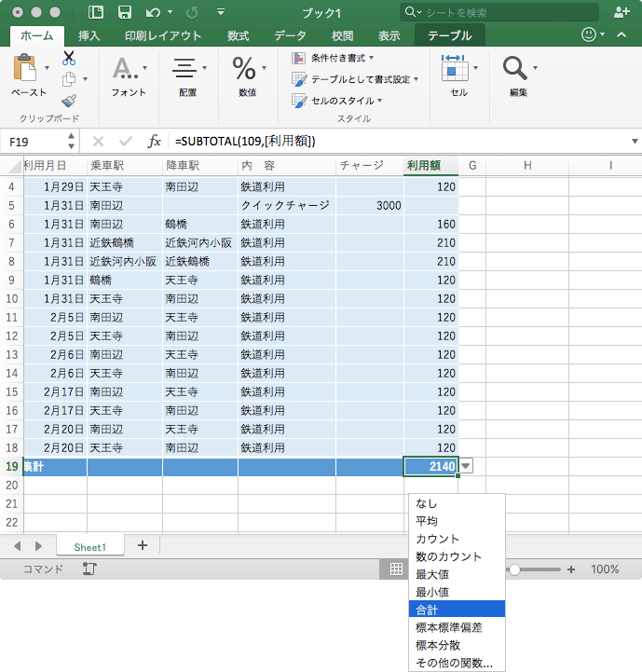Select 平均 in the totals menu

pyautogui.click(x=457, y=521)
